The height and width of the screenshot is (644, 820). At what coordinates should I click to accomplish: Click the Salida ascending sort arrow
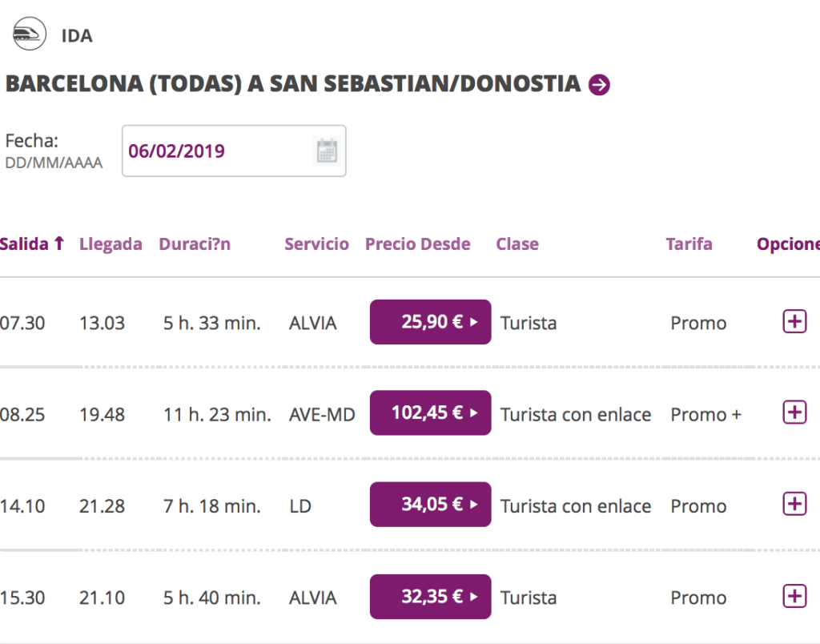(x=59, y=244)
